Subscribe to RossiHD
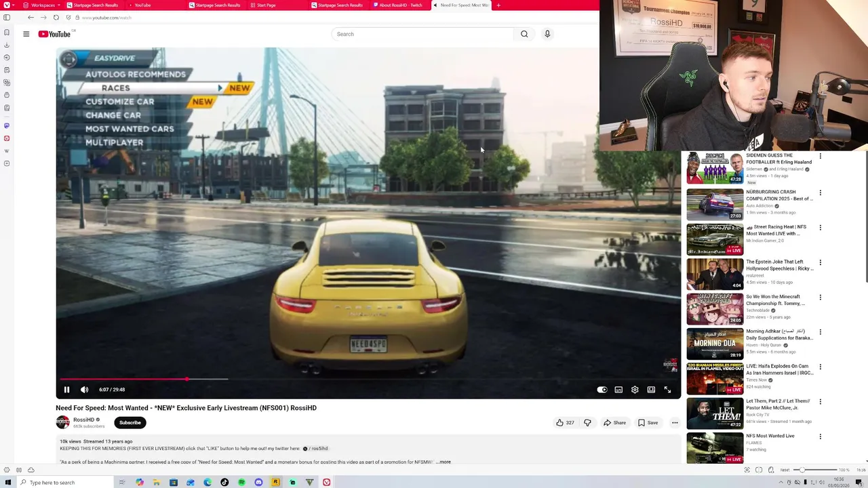The height and width of the screenshot is (488, 868). [x=130, y=422]
